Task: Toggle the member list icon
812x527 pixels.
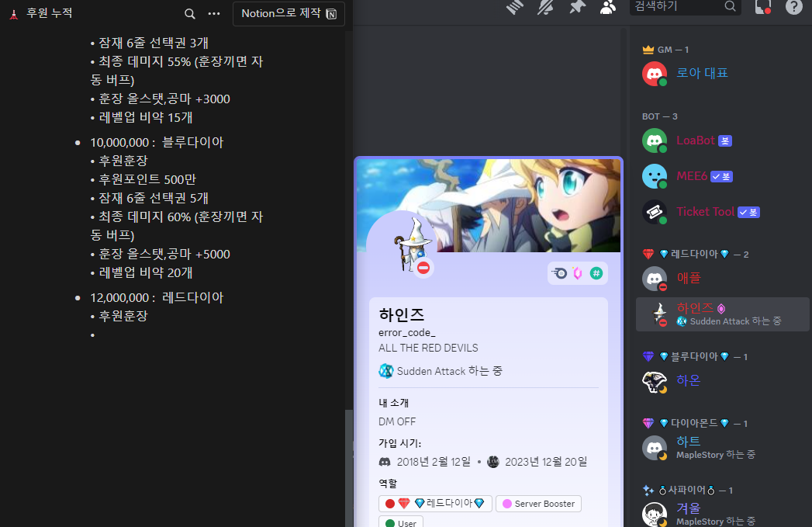Action: (608, 7)
